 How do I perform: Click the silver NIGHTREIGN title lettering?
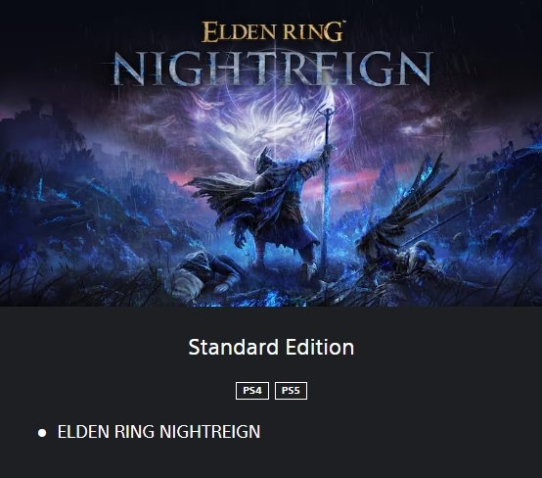pyautogui.click(x=272, y=68)
